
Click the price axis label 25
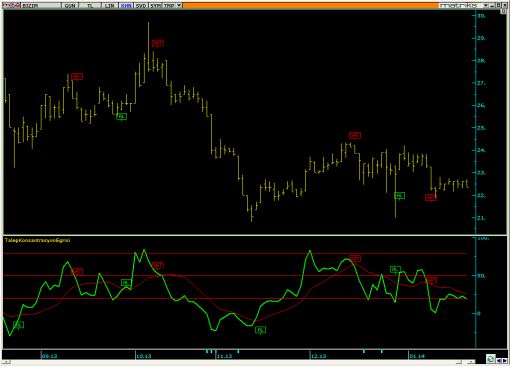(481, 128)
